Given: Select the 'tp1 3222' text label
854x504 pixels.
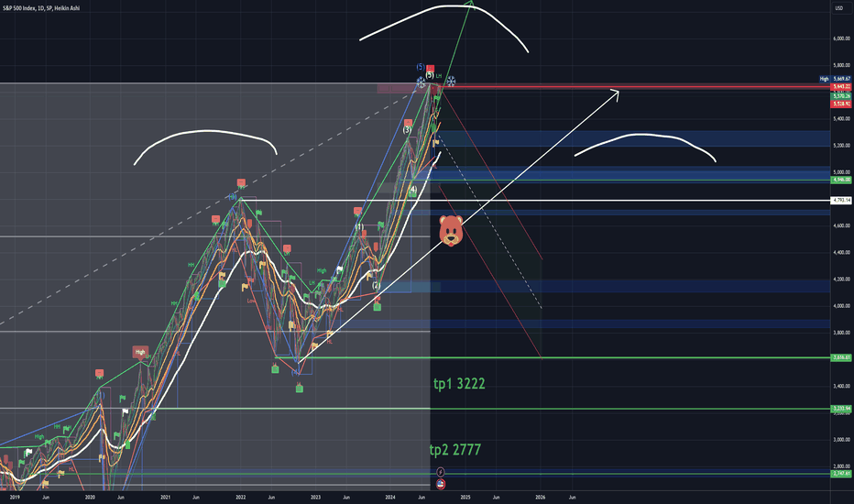Looking at the screenshot, I should [459, 384].
